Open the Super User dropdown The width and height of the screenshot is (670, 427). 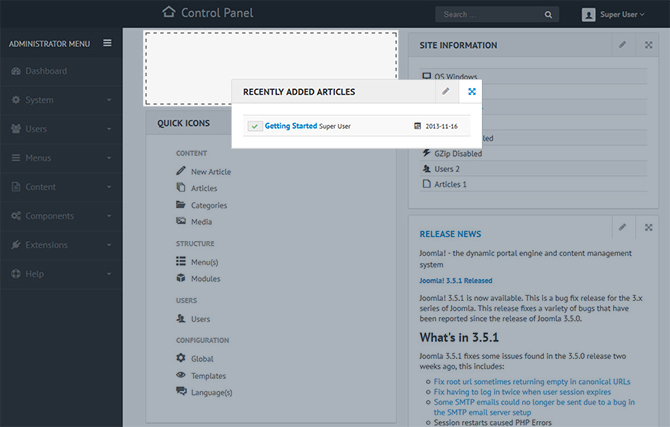[622, 15]
